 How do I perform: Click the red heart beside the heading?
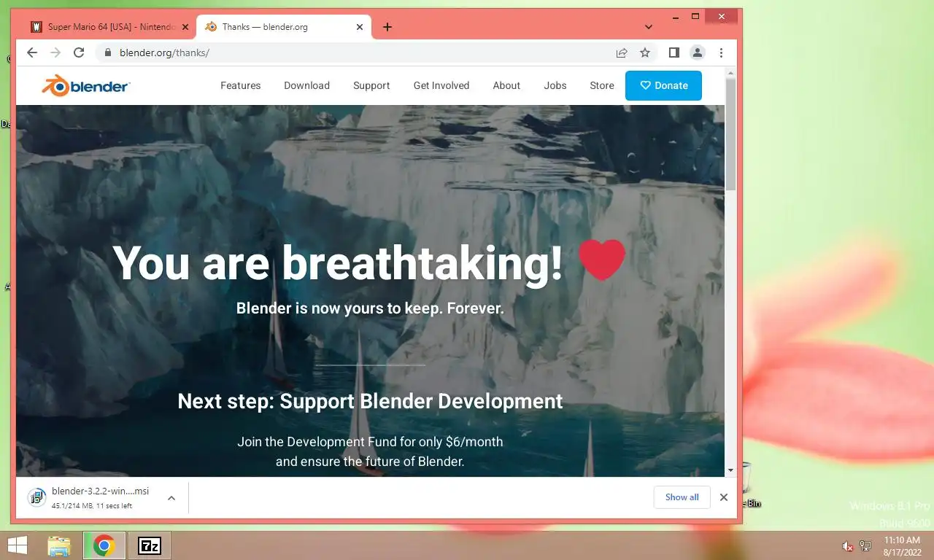tap(602, 260)
